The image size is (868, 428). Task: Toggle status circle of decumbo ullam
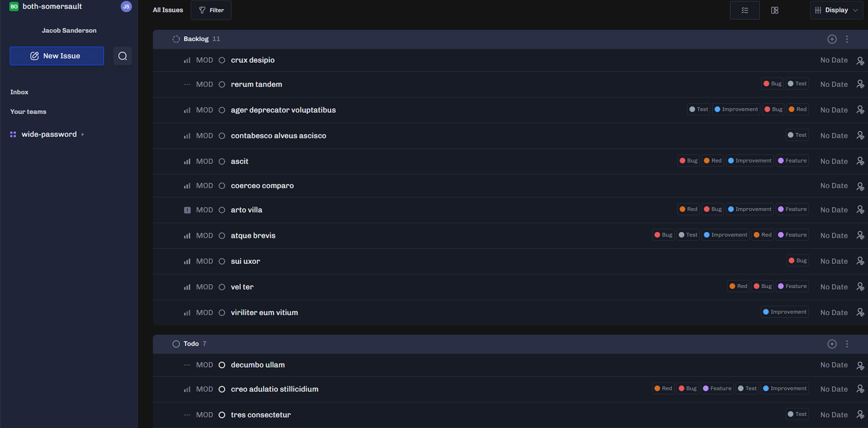[222, 365]
